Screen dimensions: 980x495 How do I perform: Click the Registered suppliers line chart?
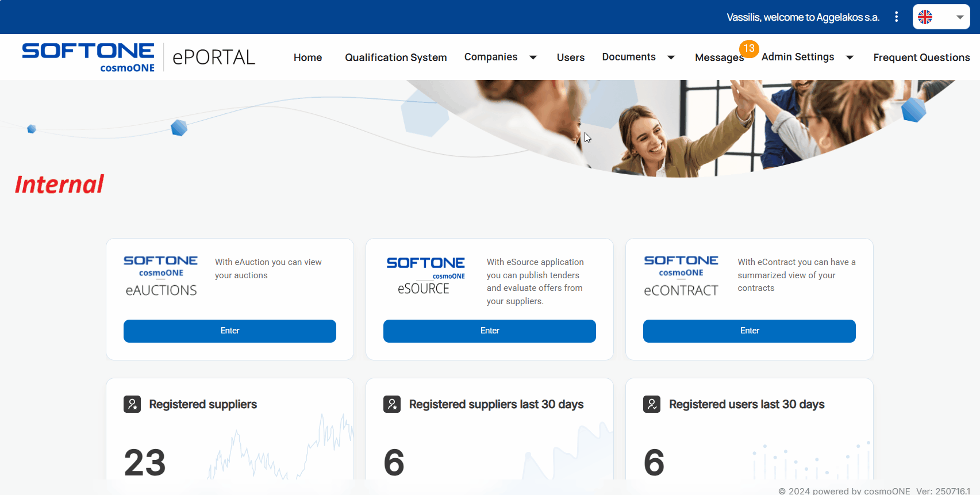point(280,446)
